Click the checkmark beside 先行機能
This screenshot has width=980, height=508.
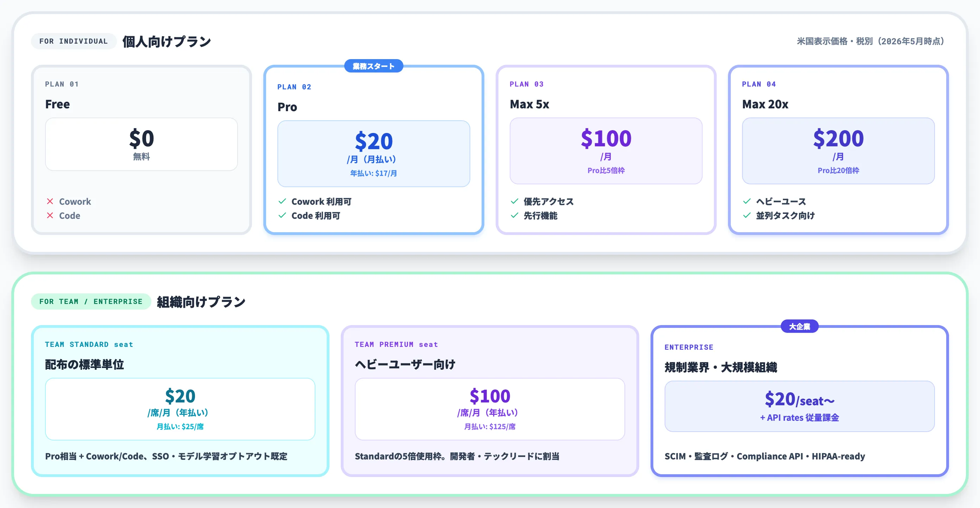click(514, 216)
